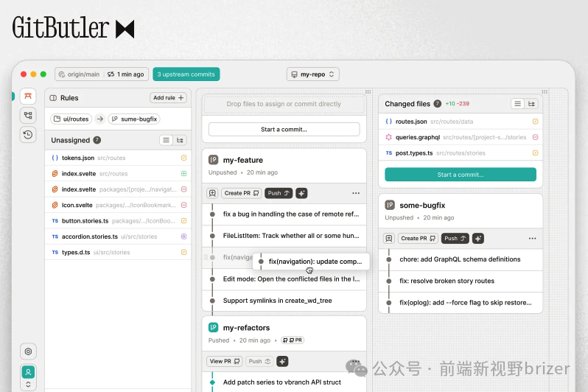Click the Add rule button
The width and height of the screenshot is (588, 392).
(x=168, y=98)
